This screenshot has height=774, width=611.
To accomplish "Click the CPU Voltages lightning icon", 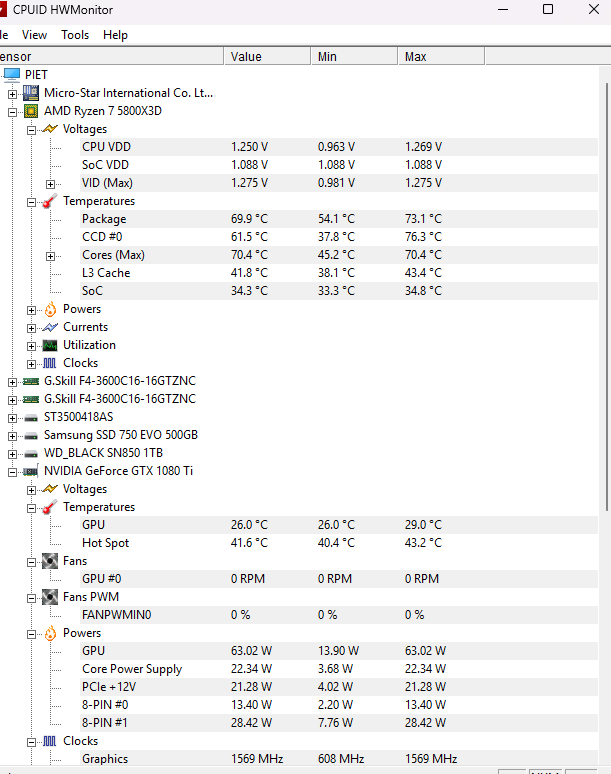I will tap(50, 129).
